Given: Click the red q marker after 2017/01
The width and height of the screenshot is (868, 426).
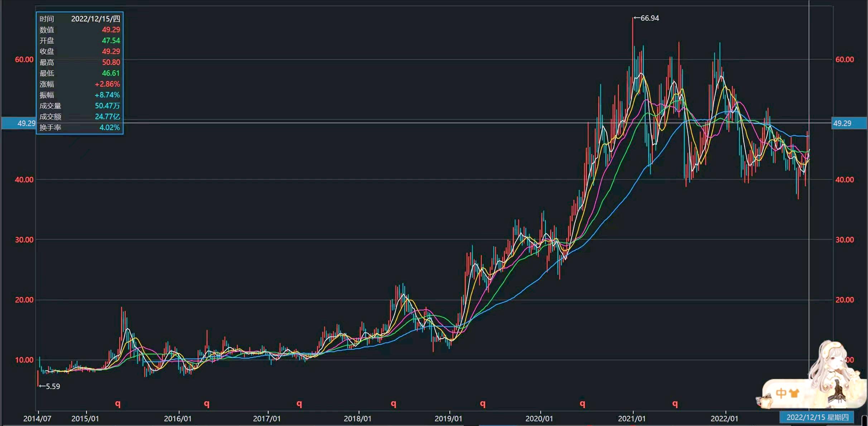Looking at the screenshot, I should tap(299, 404).
